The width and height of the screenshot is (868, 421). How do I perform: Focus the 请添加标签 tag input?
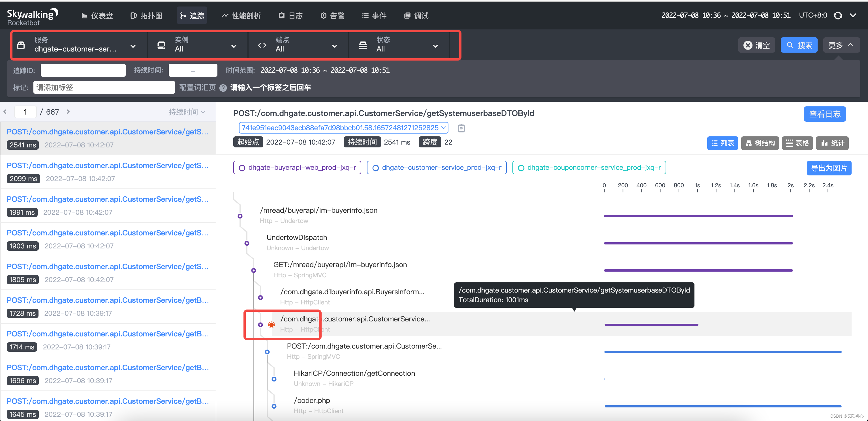(104, 88)
